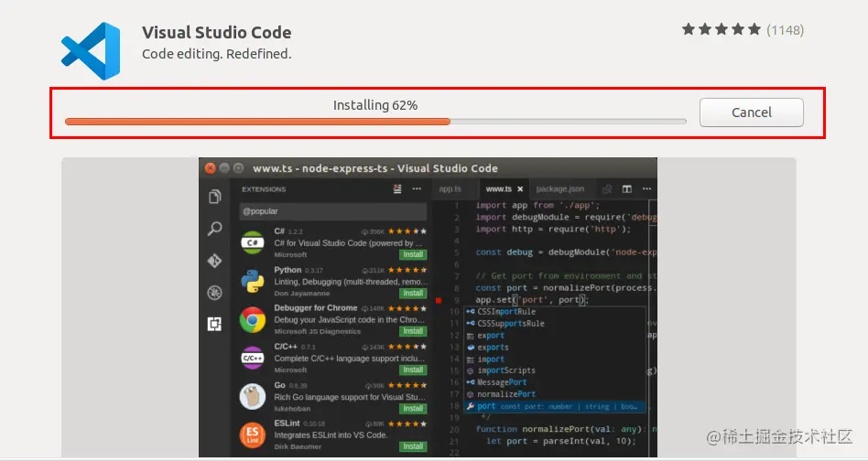The image size is (868, 461).
Task: Open Explorer files icon in preview sidebar
Action: click(x=215, y=197)
